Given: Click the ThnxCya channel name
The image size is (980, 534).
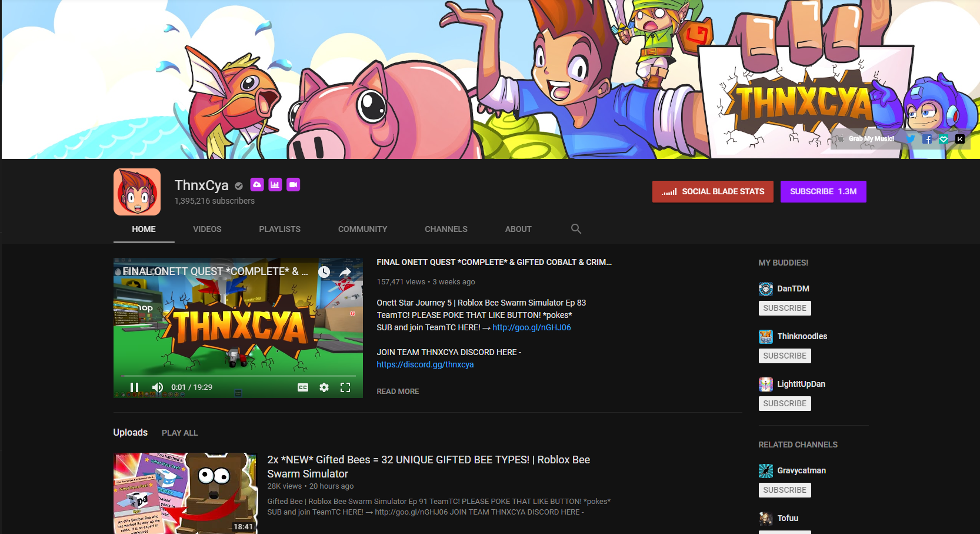Looking at the screenshot, I should [x=202, y=185].
